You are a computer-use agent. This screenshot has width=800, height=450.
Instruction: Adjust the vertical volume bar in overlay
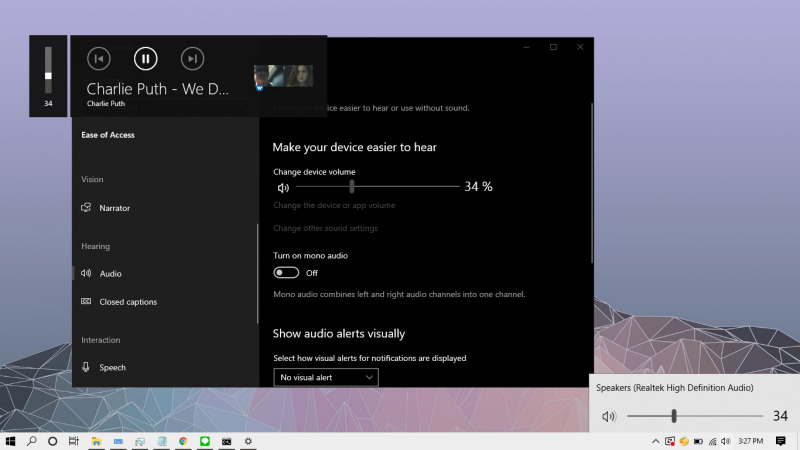[48, 70]
